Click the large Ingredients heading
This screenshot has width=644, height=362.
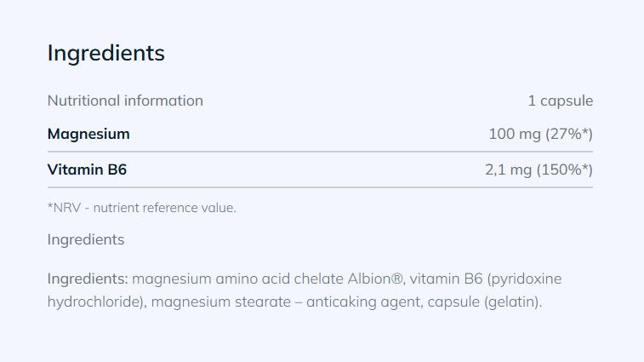(105, 53)
